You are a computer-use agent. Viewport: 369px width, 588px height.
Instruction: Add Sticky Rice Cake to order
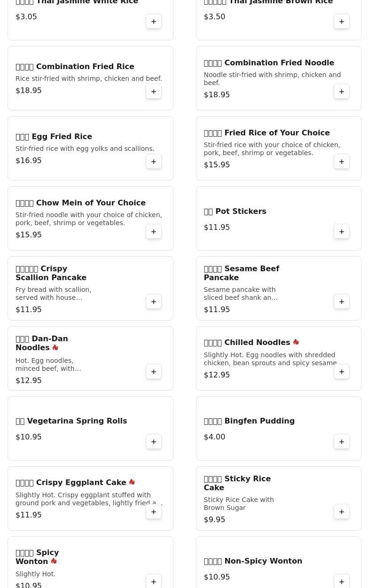342,512
